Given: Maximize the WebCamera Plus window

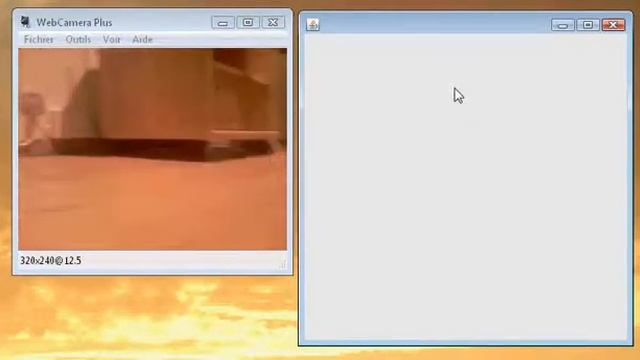Looking at the screenshot, I should pyautogui.click(x=248, y=22).
